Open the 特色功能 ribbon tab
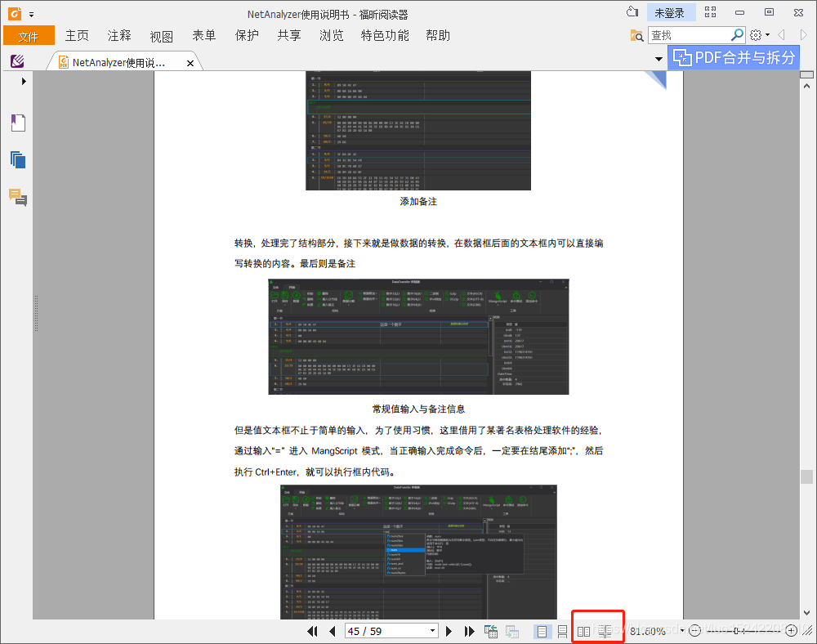The width and height of the screenshot is (817, 644). (385, 35)
